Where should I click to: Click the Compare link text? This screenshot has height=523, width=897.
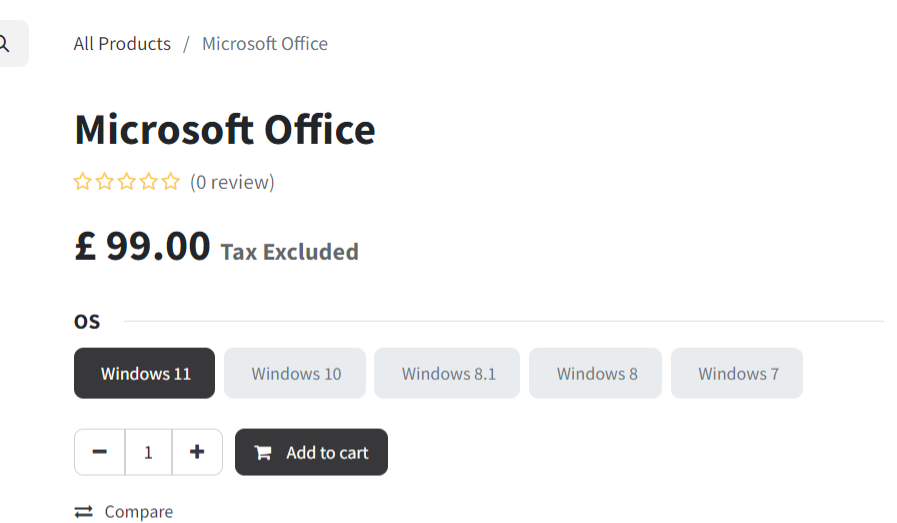coord(139,512)
